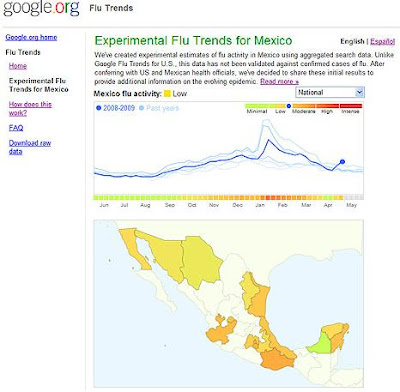Click the google.org logo
This screenshot has width=400, height=392.
click(x=42, y=8)
